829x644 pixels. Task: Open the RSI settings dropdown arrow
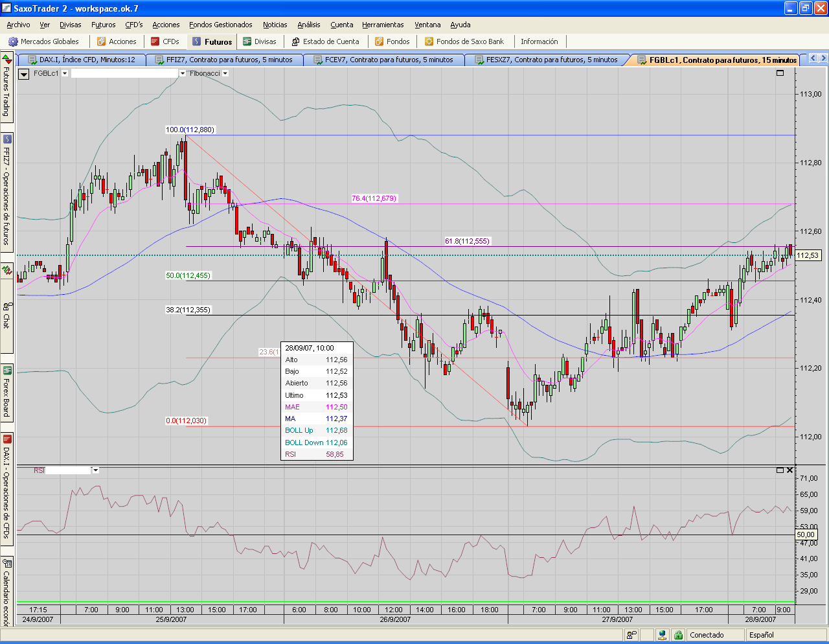pos(96,470)
